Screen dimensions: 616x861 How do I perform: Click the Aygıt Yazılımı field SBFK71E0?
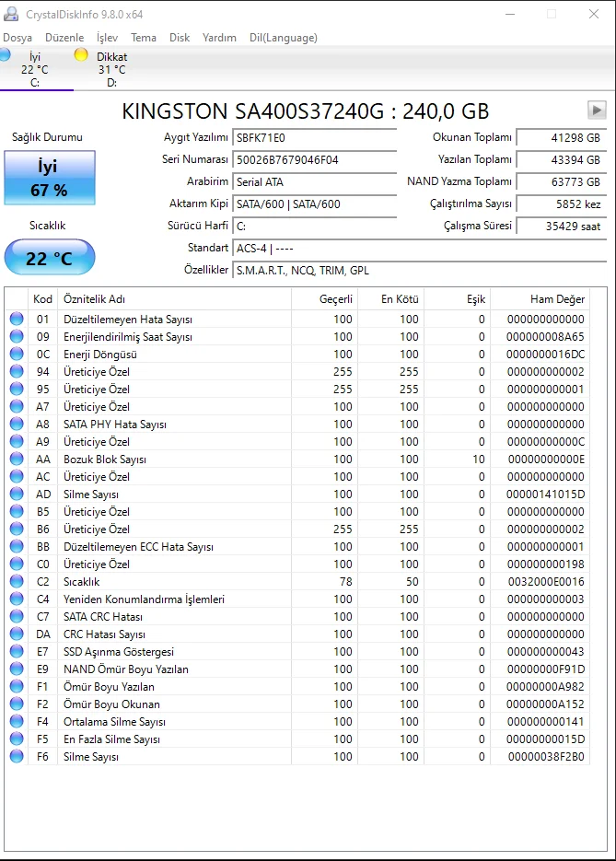[x=315, y=138]
